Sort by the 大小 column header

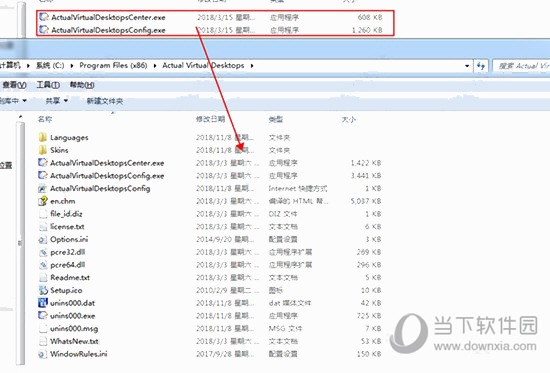(x=349, y=119)
